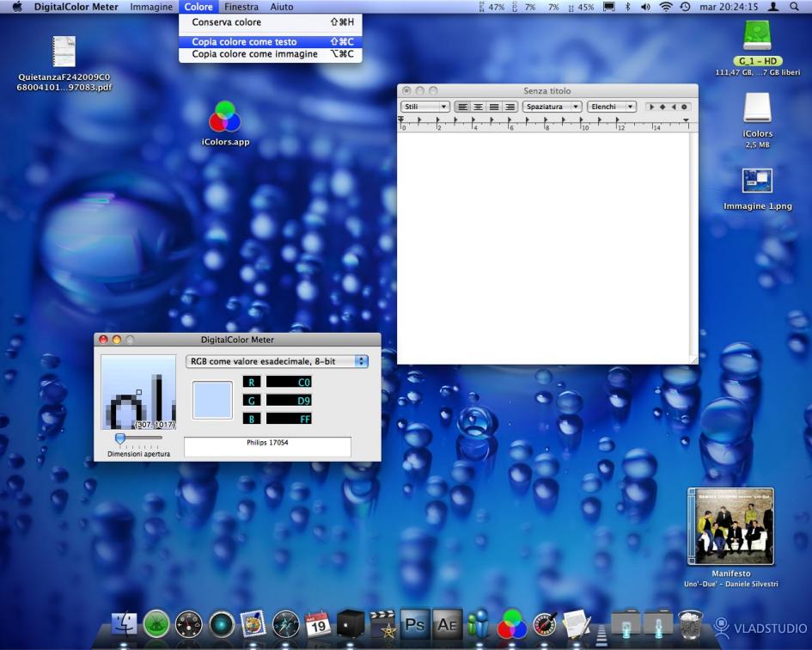Open iMovie clapperboard star icon in dock
This screenshot has width=812, height=650.
(x=382, y=623)
